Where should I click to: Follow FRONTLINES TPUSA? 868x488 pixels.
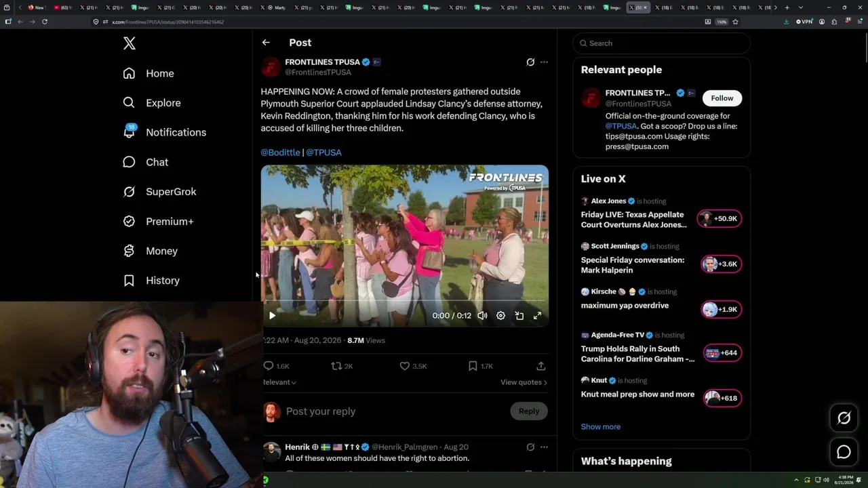click(x=722, y=98)
